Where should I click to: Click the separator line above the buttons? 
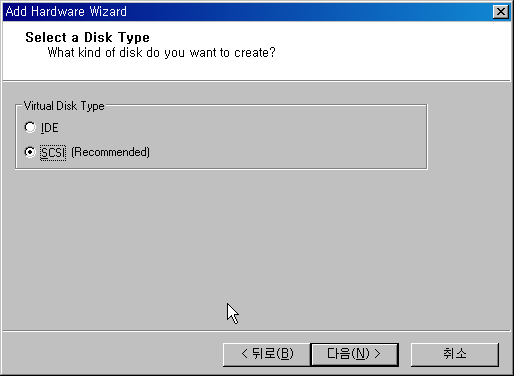point(257,331)
